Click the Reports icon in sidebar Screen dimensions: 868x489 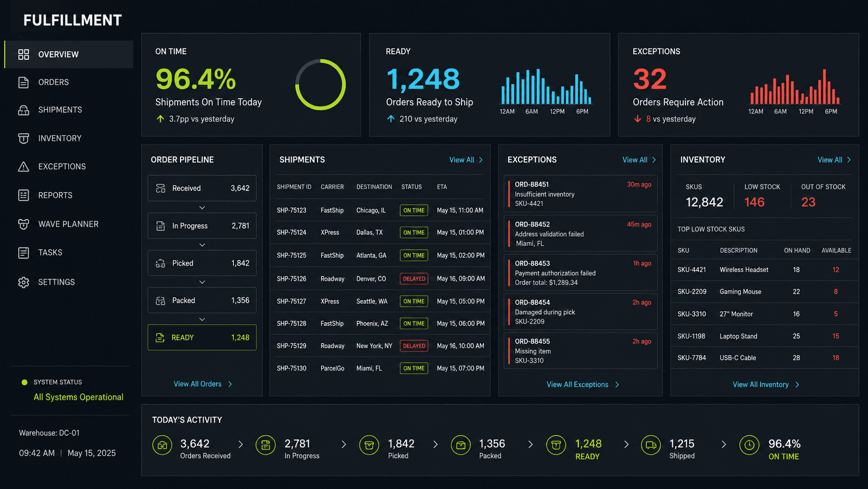click(x=23, y=195)
